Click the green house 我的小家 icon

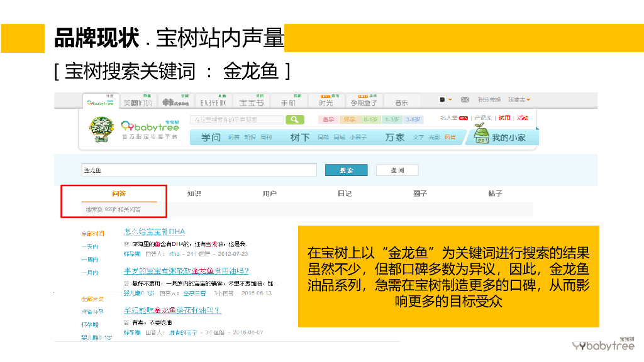481,134
